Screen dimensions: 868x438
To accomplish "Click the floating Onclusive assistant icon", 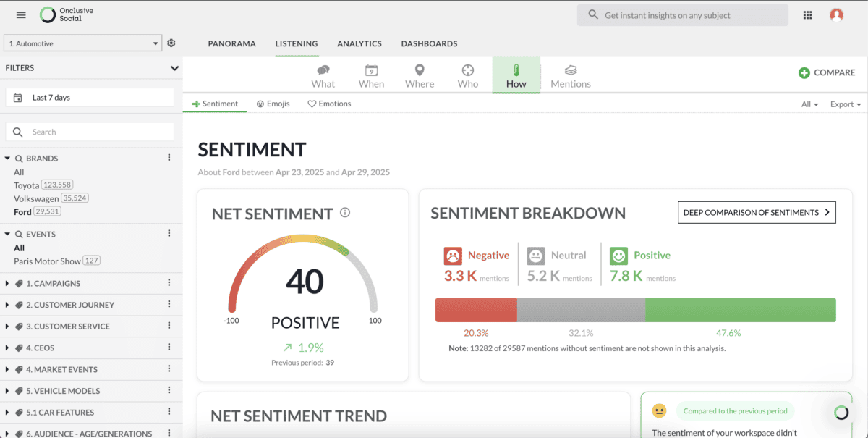I will pos(841,413).
